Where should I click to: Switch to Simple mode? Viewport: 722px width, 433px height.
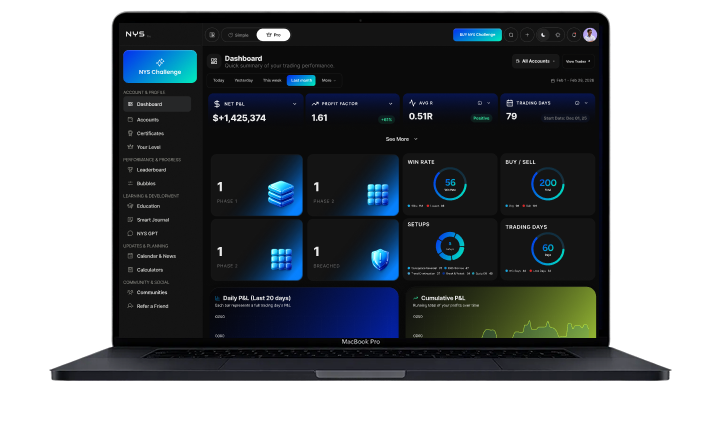(x=237, y=34)
